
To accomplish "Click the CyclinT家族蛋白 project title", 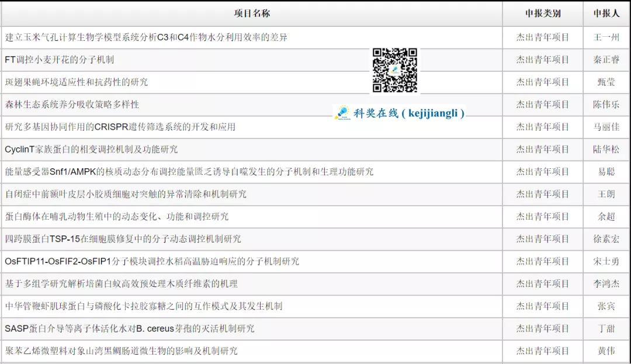I will [91, 150].
